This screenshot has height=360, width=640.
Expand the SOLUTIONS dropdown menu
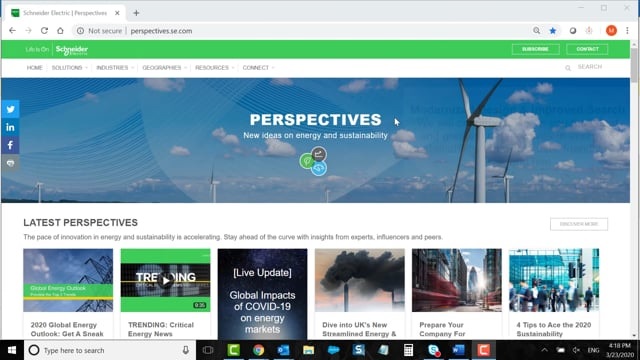click(x=69, y=68)
